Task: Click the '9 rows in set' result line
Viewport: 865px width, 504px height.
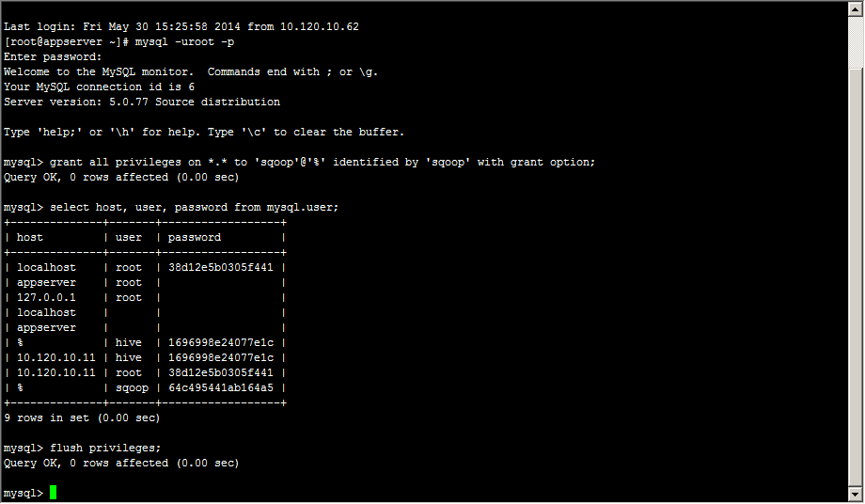Action: click(82, 418)
